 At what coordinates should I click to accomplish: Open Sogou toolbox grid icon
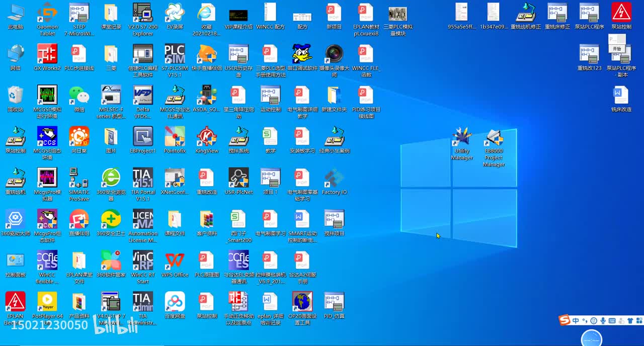pyautogui.click(x=639, y=321)
